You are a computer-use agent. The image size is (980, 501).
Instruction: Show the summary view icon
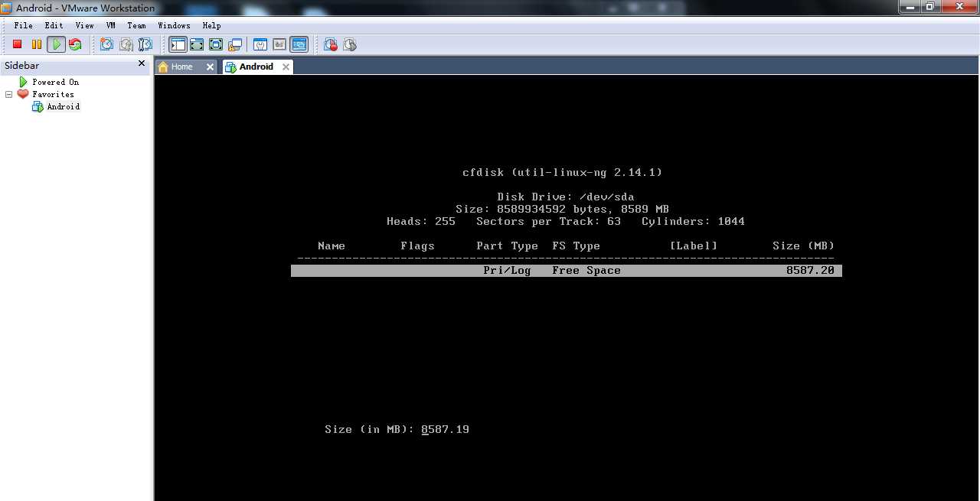coord(260,44)
